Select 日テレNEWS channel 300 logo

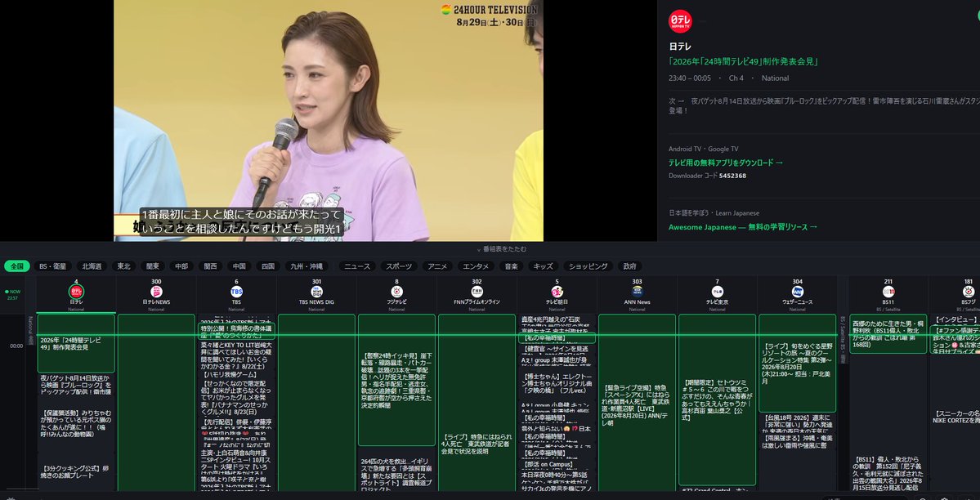[x=156, y=292]
